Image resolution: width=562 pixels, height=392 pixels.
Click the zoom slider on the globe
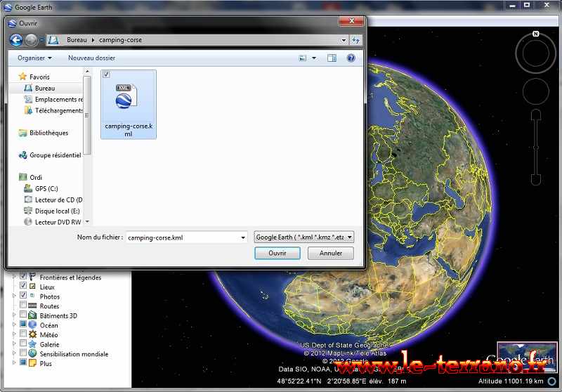point(536,148)
